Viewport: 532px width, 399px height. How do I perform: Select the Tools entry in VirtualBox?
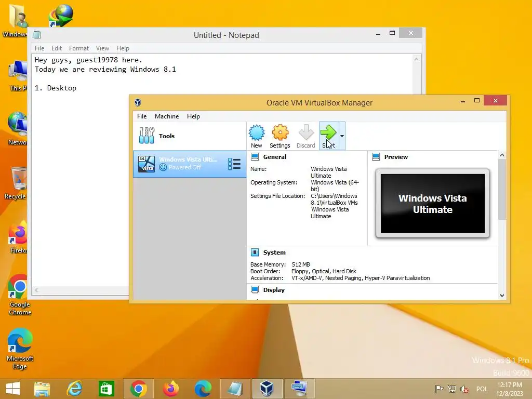(189, 136)
